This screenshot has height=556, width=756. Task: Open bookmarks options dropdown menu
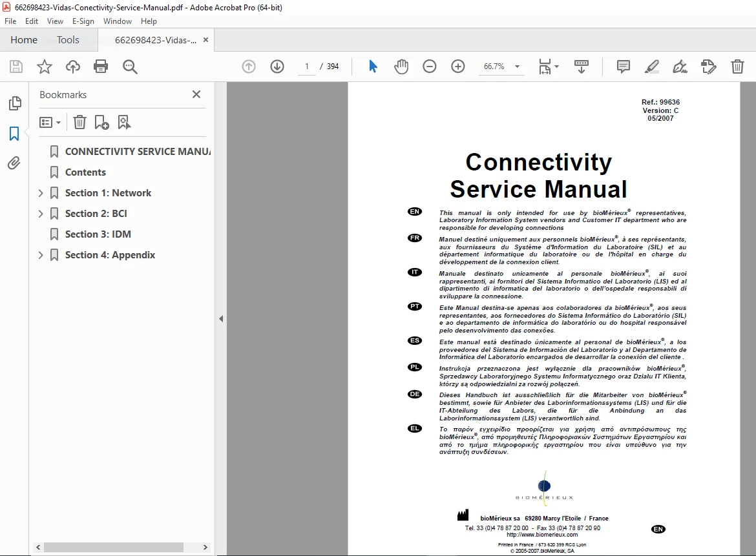[x=50, y=123]
